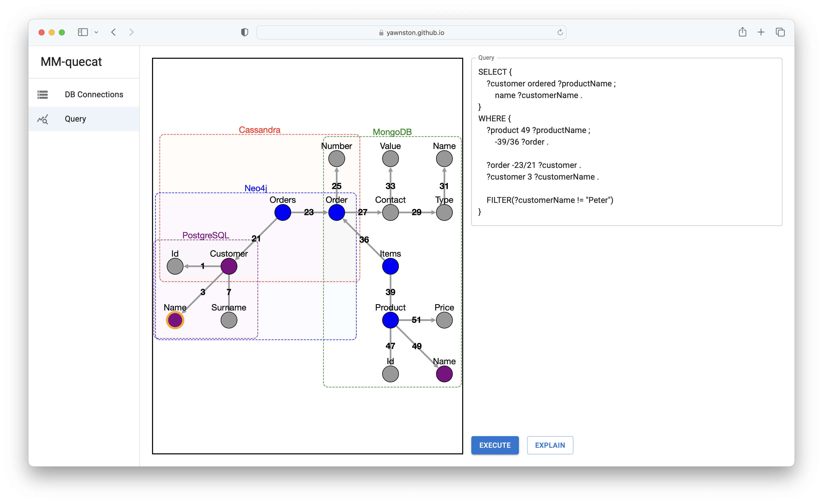Image resolution: width=823 pixels, height=504 pixels.
Task: Select the purple product Name node
Action: [x=444, y=374]
